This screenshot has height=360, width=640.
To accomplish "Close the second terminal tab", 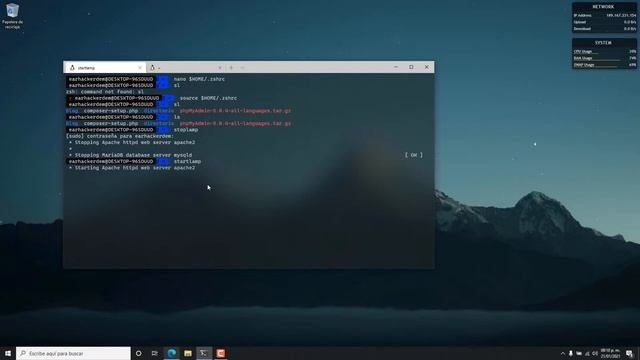I will pyautogui.click(x=220, y=67).
